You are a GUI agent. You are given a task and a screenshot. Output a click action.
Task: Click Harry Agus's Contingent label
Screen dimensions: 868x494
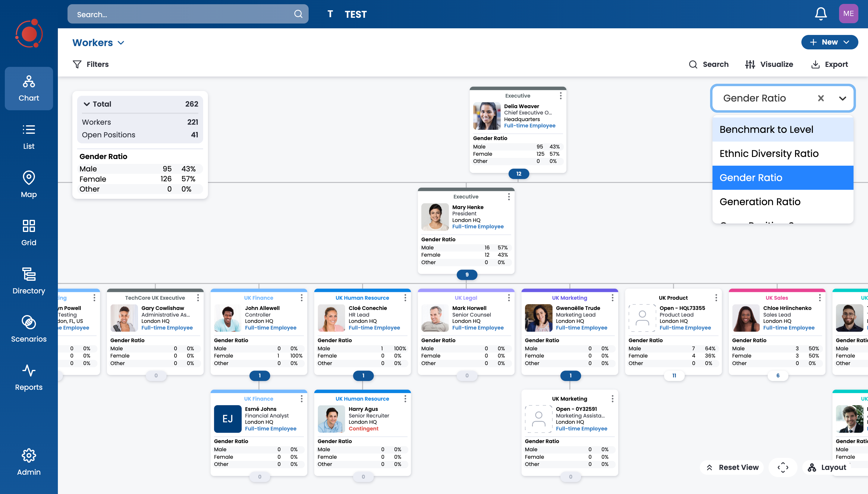[363, 429]
